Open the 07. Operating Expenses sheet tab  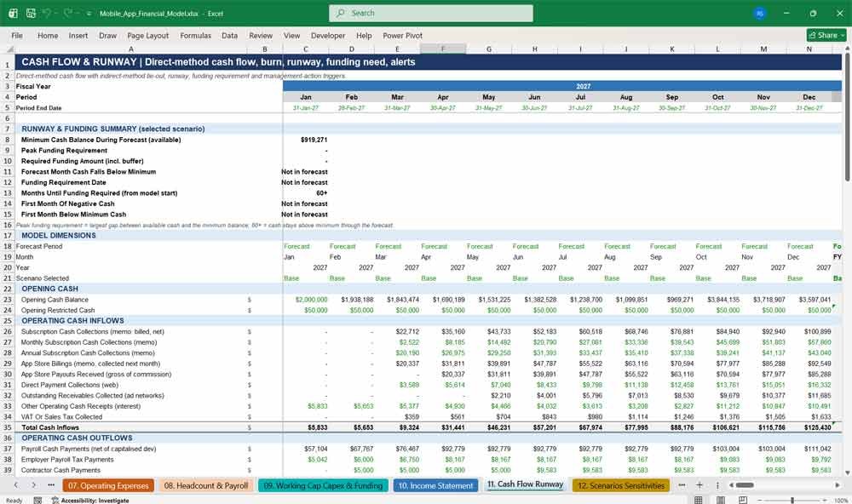coord(108,485)
